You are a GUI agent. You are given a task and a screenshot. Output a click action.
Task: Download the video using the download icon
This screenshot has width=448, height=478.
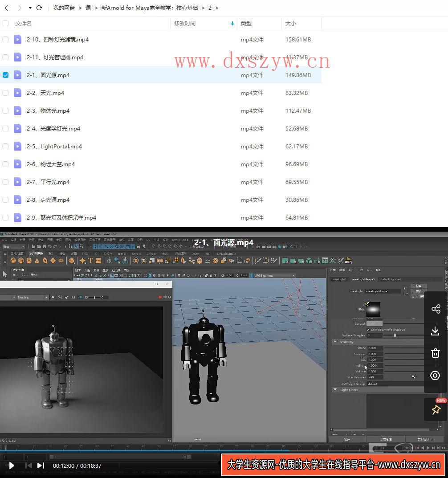click(435, 331)
